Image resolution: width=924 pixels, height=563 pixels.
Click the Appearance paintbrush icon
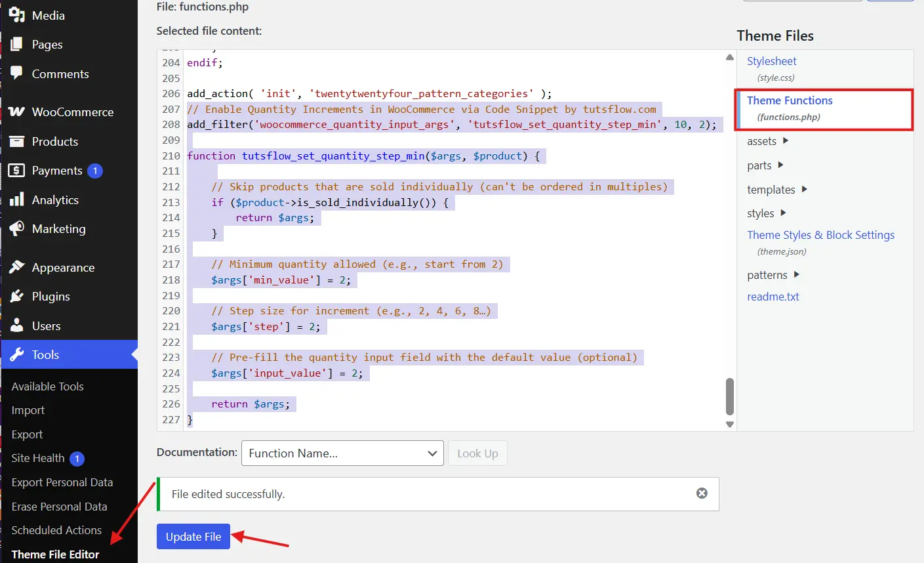pyautogui.click(x=17, y=268)
